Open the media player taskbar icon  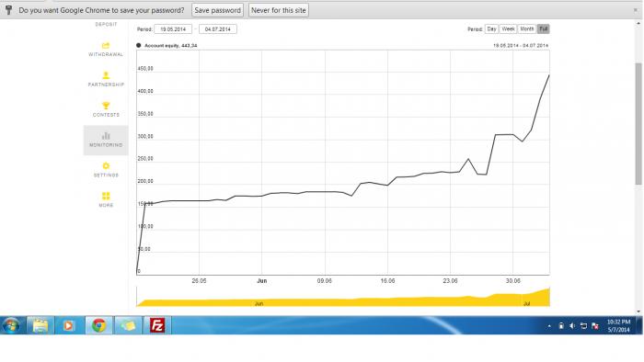[x=68, y=326]
